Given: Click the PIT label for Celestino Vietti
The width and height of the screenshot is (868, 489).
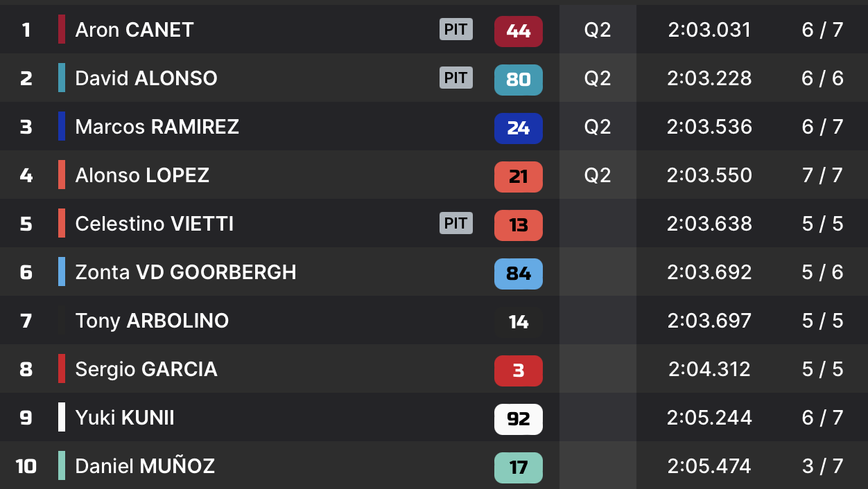Looking at the screenshot, I should (x=455, y=223).
